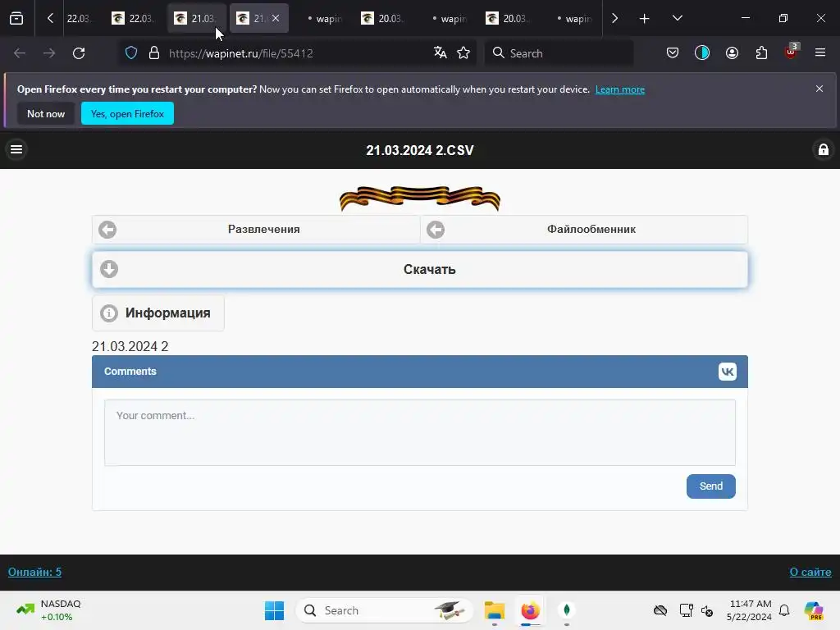Screen dimensions: 840x630
Task: Expand the list all tabs dropdown
Action: 677,18
